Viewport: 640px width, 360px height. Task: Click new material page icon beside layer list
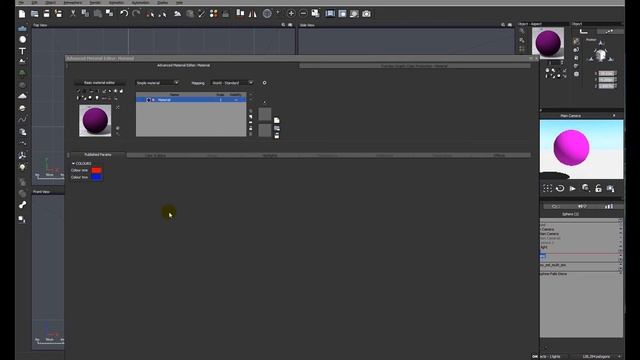pyautogui.click(x=277, y=120)
